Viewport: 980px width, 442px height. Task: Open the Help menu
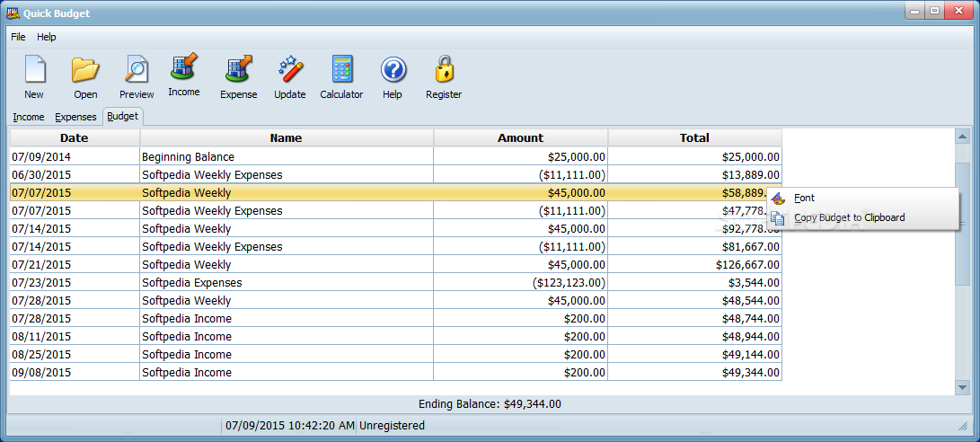click(46, 37)
